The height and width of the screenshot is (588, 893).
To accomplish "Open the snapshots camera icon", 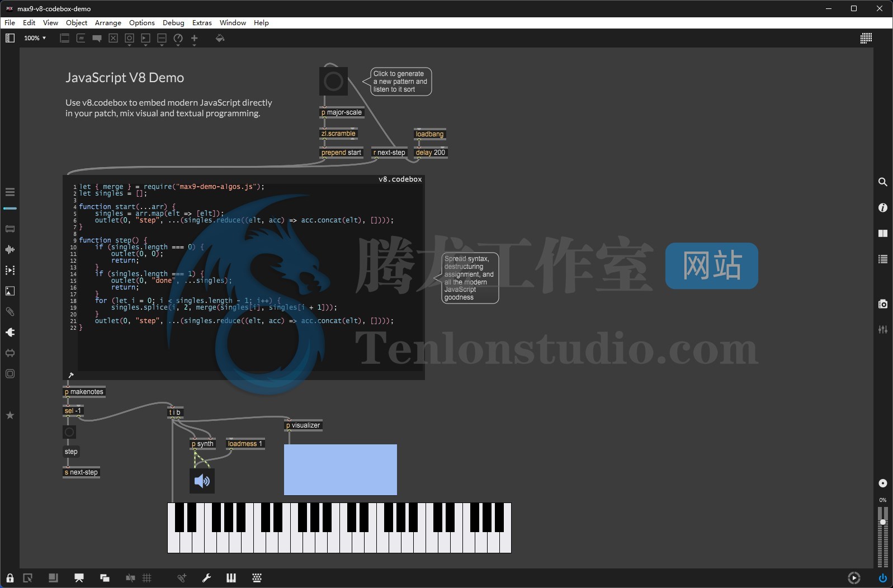I will 883,304.
